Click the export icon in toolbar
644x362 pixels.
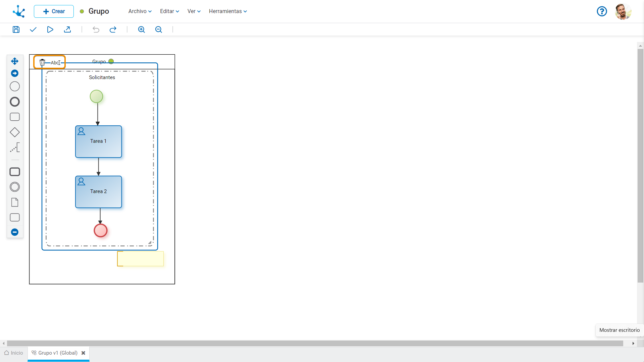coord(67,29)
